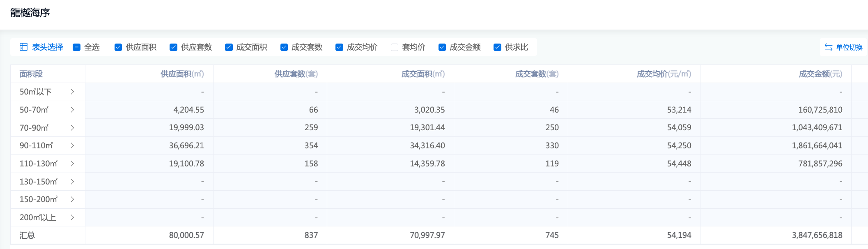Click the 供应面积(㎡) column header

[182, 74]
